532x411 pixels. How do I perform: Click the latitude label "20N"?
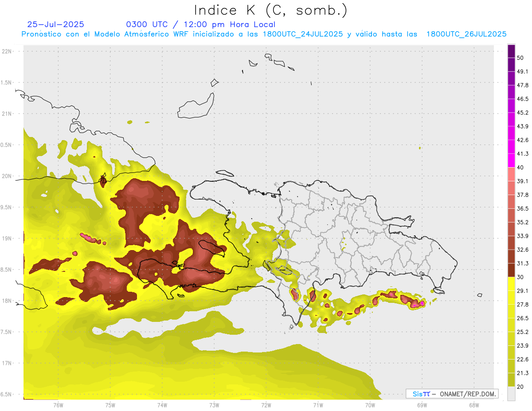[7, 176]
